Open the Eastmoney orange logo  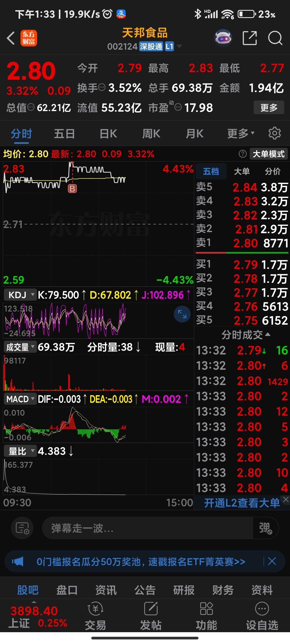point(29,38)
